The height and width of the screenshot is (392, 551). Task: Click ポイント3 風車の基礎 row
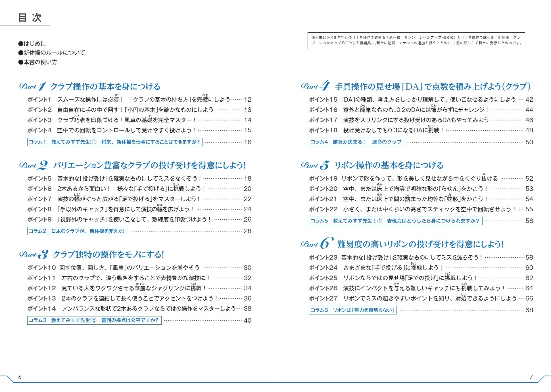(139, 120)
